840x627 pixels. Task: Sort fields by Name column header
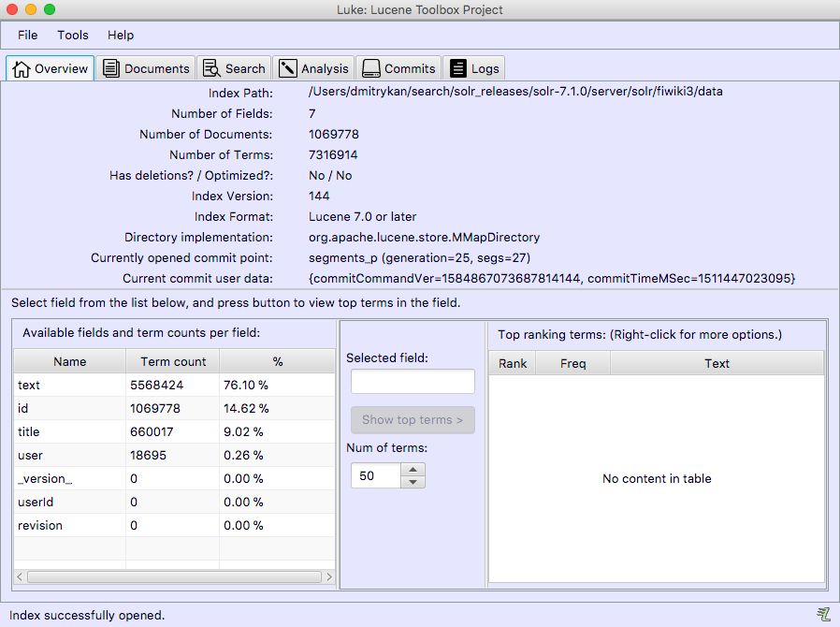(x=69, y=362)
